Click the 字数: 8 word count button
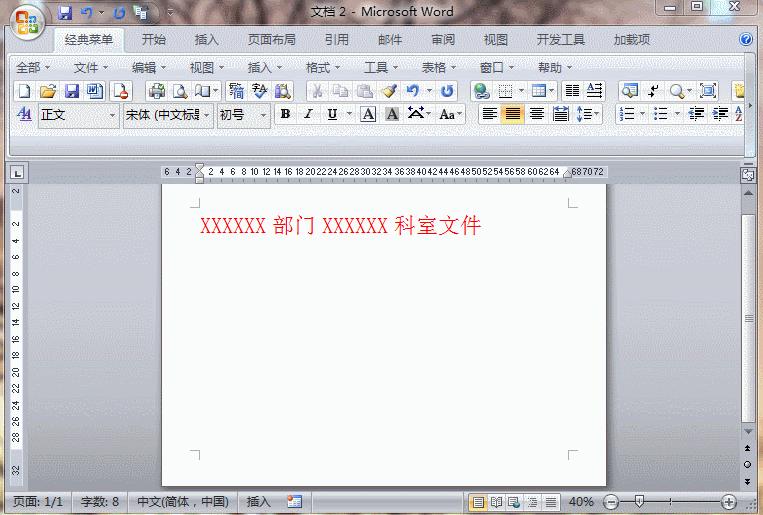 [100, 501]
